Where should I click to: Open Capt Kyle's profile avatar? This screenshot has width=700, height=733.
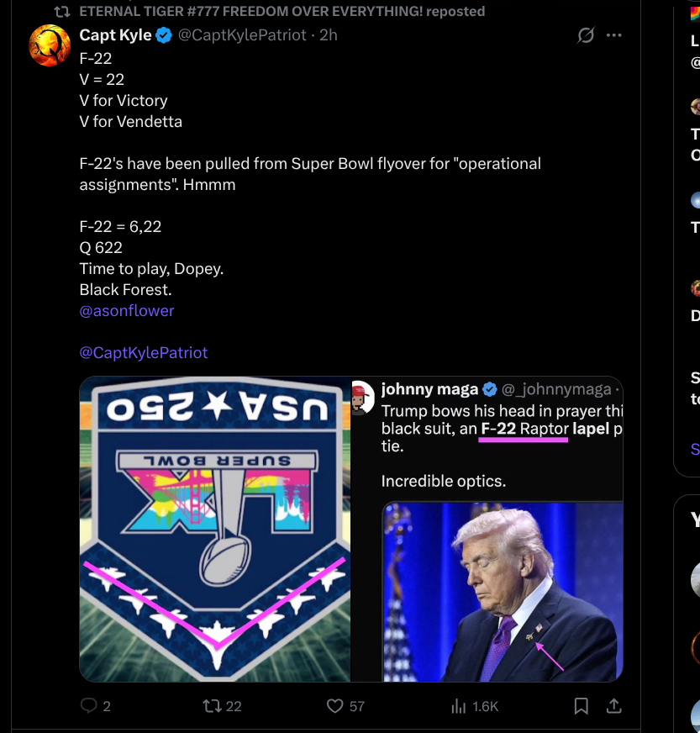(x=50, y=45)
